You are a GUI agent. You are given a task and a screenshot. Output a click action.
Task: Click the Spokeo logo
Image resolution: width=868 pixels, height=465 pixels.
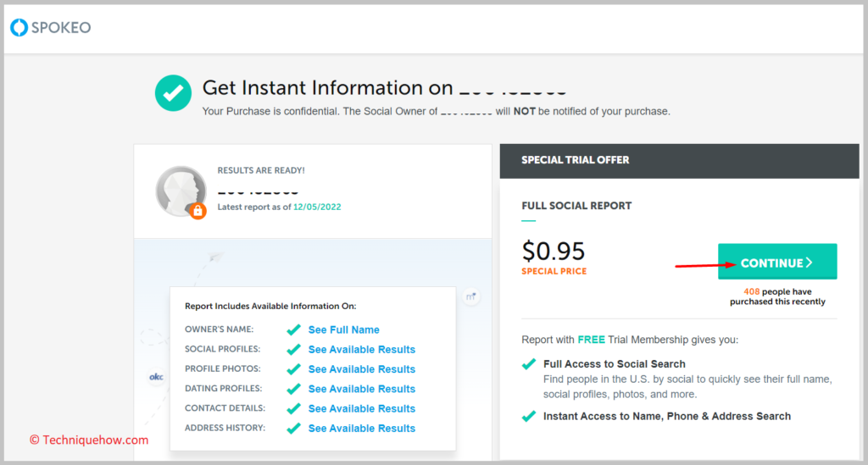pos(50,28)
